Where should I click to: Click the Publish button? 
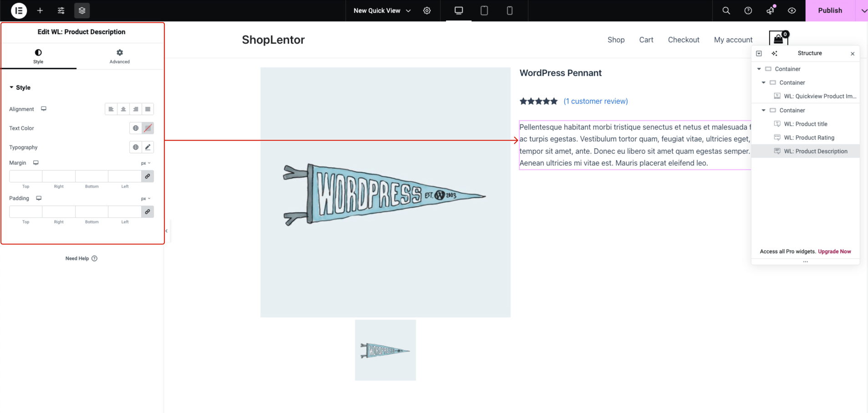pos(829,10)
